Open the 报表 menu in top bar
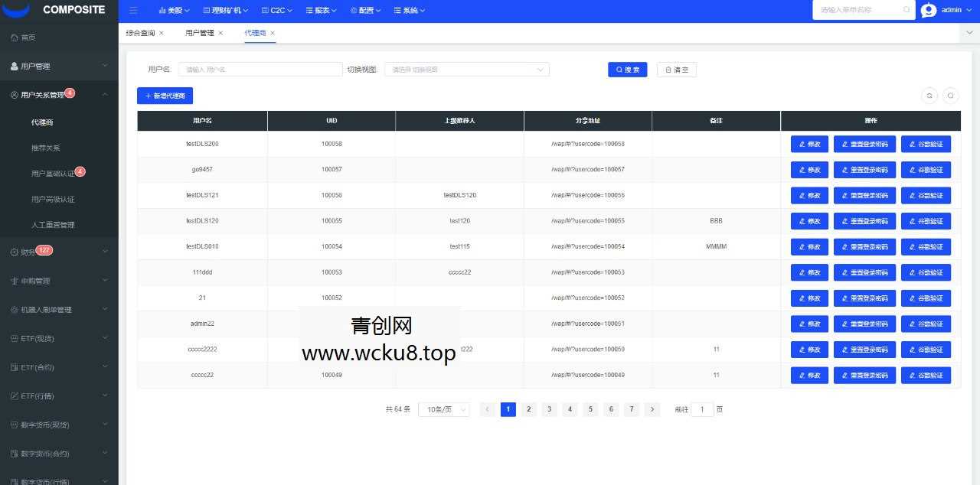980x485 pixels. point(320,10)
